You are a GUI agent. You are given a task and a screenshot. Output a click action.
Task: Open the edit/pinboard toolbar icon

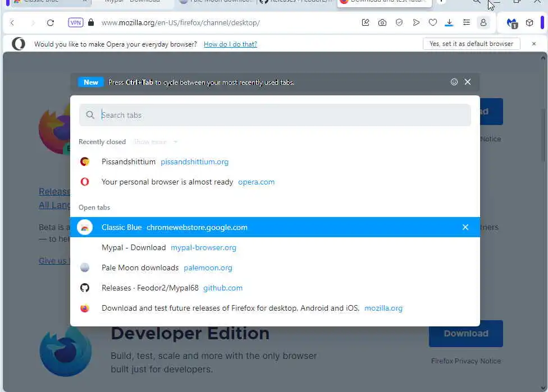click(366, 22)
